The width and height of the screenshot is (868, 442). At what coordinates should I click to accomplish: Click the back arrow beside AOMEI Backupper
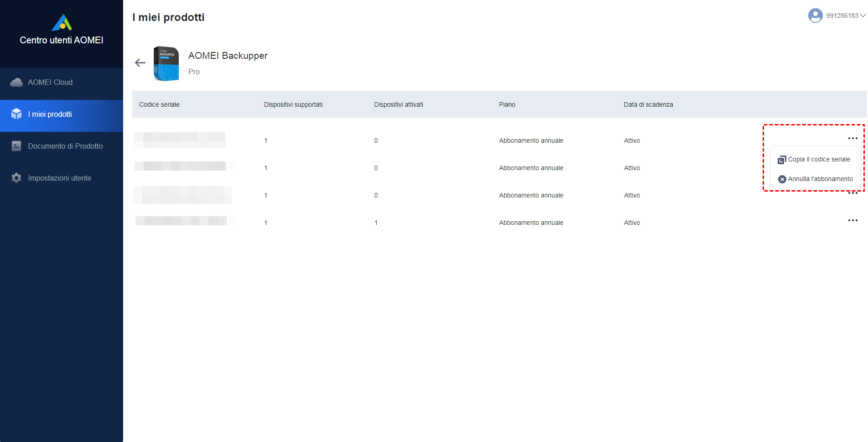click(140, 63)
